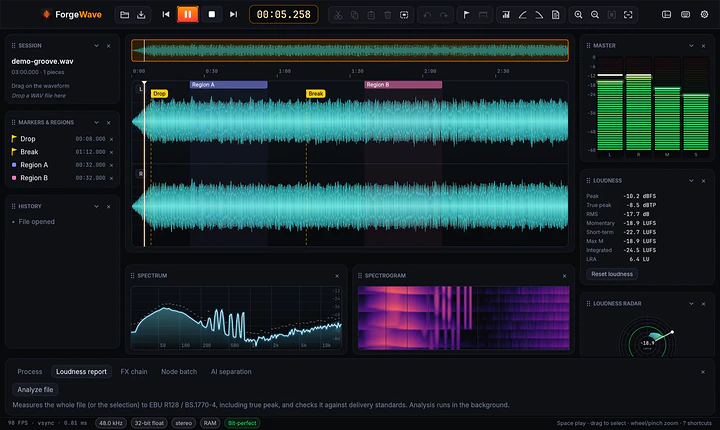Image resolution: width=720 pixels, height=430 pixels.
Task: Apply fade out with the falling curve icon
Action: (x=539, y=15)
